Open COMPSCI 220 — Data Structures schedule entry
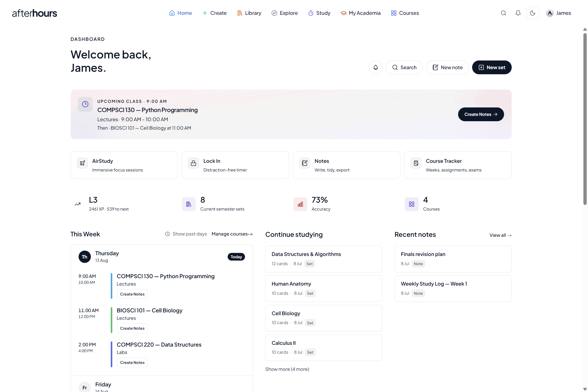 [159, 345]
